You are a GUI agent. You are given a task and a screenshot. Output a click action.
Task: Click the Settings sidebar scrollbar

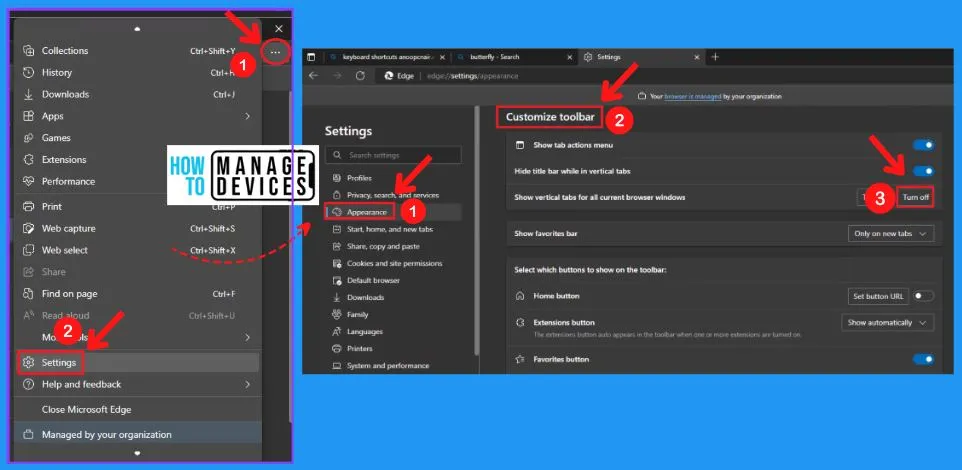point(477,230)
